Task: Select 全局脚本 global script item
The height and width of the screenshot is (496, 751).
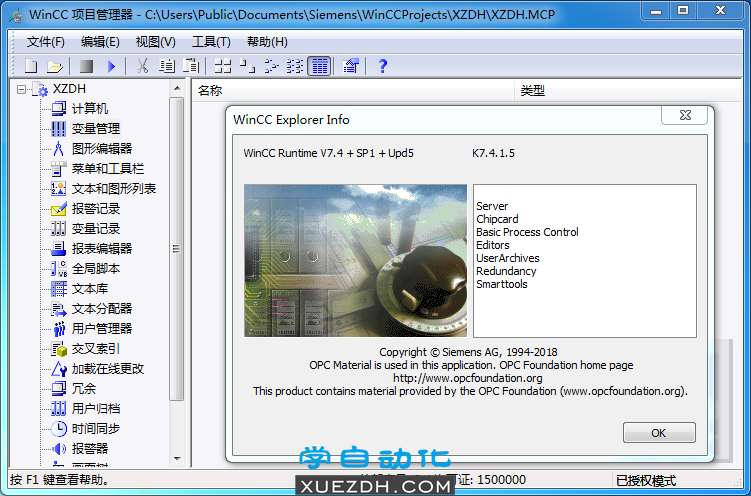Action: tap(96, 269)
